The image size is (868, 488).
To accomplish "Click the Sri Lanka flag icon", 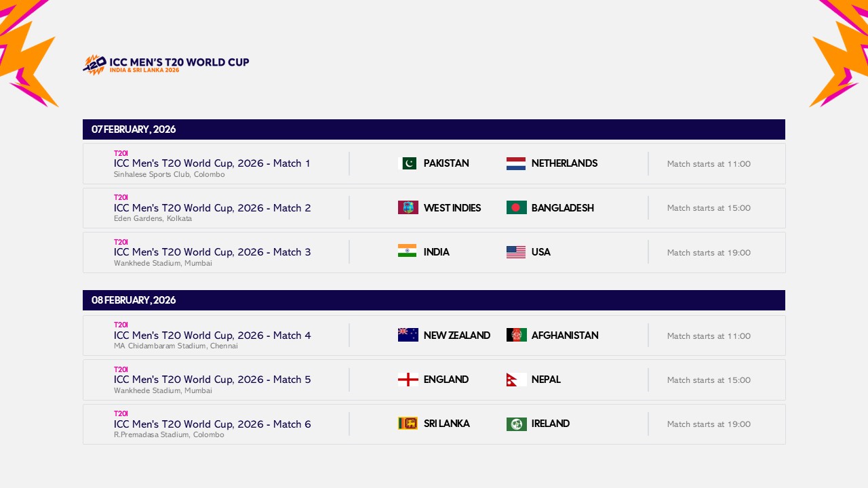I will [x=408, y=423].
